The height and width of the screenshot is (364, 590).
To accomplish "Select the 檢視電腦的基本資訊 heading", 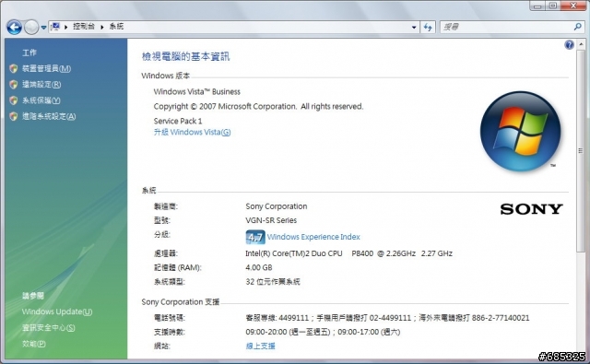I will 185,56.
